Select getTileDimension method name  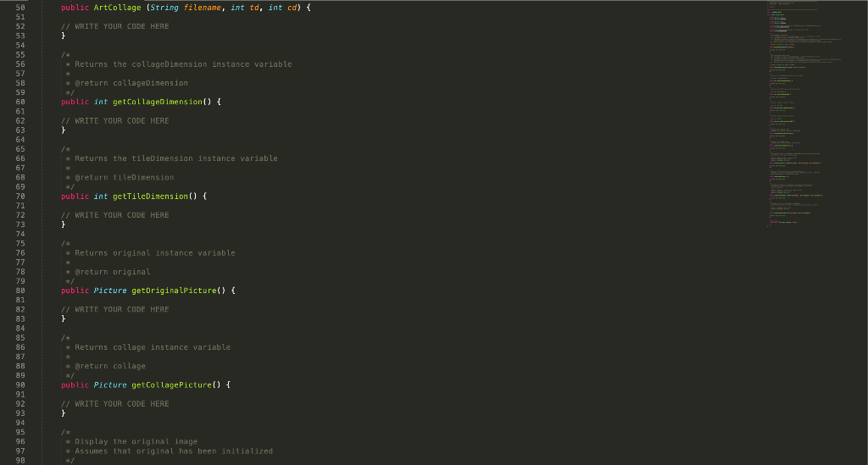(x=151, y=197)
